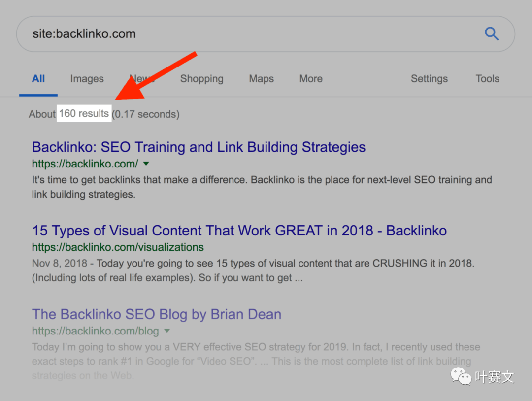This screenshot has height=401, width=532.
Task: Select the All results tab
Action: tap(38, 79)
